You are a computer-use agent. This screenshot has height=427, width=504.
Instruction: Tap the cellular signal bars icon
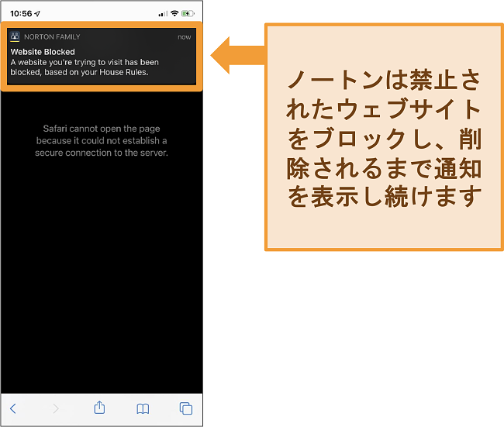click(163, 13)
